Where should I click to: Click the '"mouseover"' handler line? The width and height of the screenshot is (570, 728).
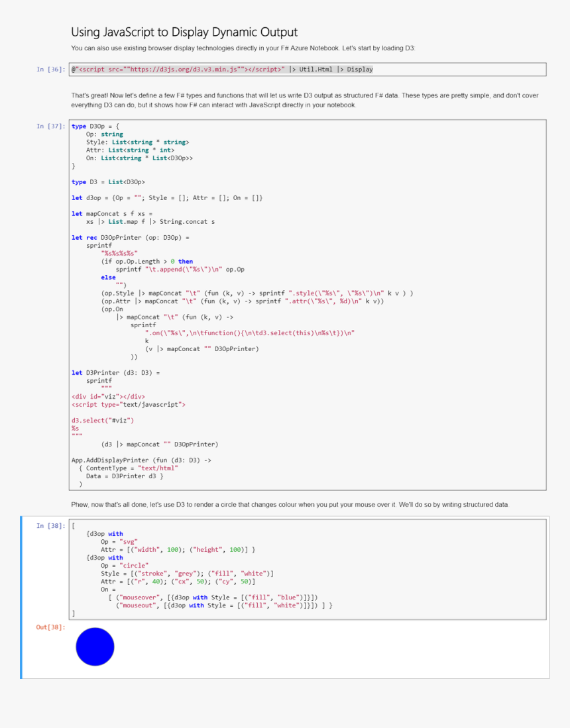tap(213, 598)
